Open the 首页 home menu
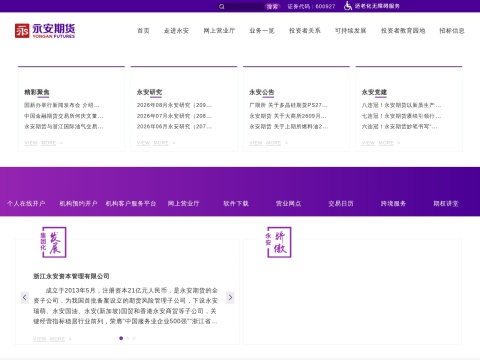This screenshot has width=480, height=360. point(143,31)
